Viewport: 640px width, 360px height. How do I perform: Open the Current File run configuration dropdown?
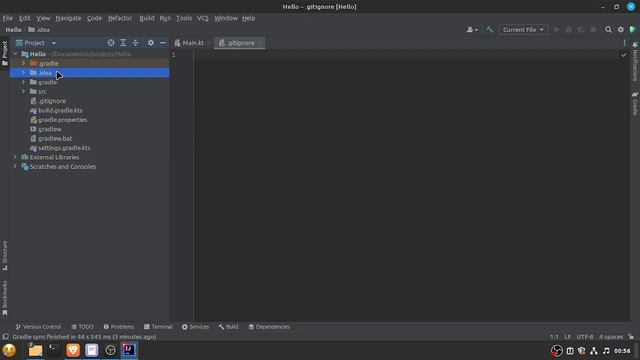pyautogui.click(x=523, y=29)
